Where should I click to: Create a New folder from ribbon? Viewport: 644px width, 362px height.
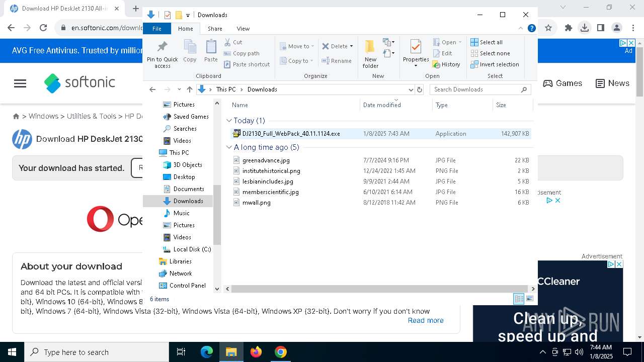[370, 54]
